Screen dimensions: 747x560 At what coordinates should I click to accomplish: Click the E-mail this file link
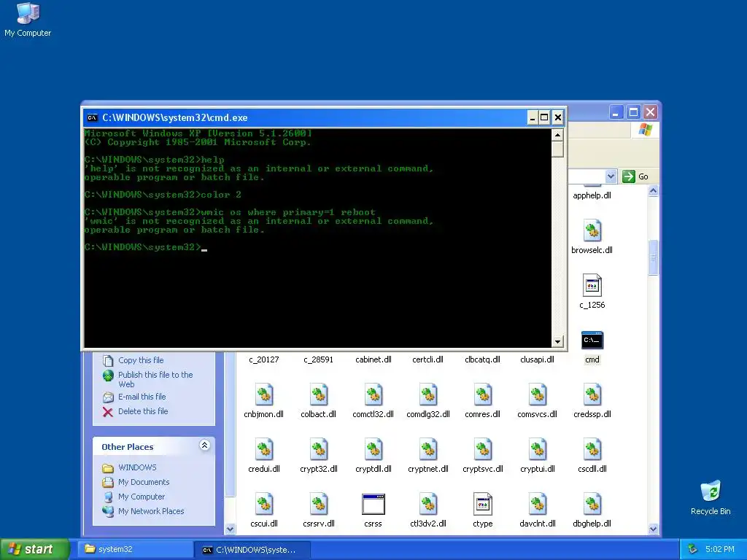point(142,397)
